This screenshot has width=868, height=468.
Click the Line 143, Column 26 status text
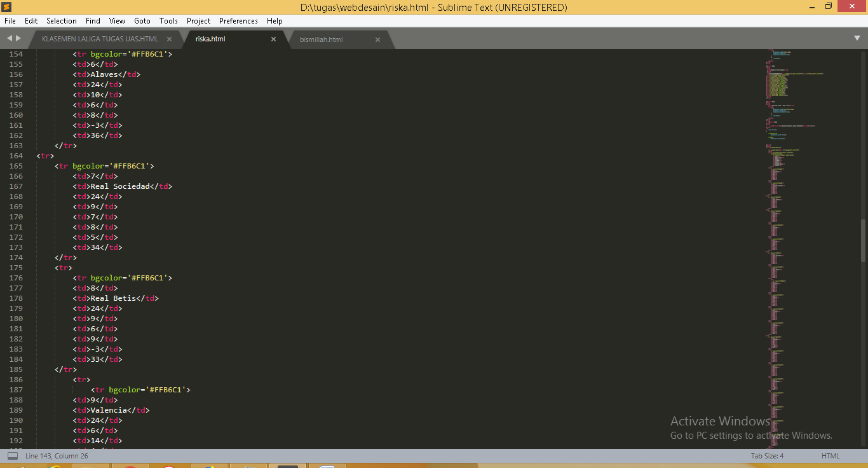click(x=57, y=456)
